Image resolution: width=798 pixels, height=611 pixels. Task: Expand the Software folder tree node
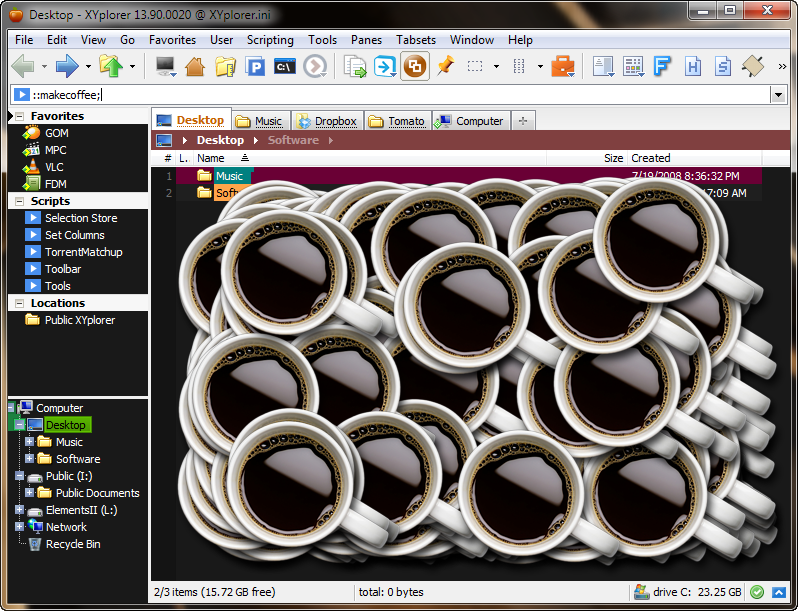[x=29, y=459]
